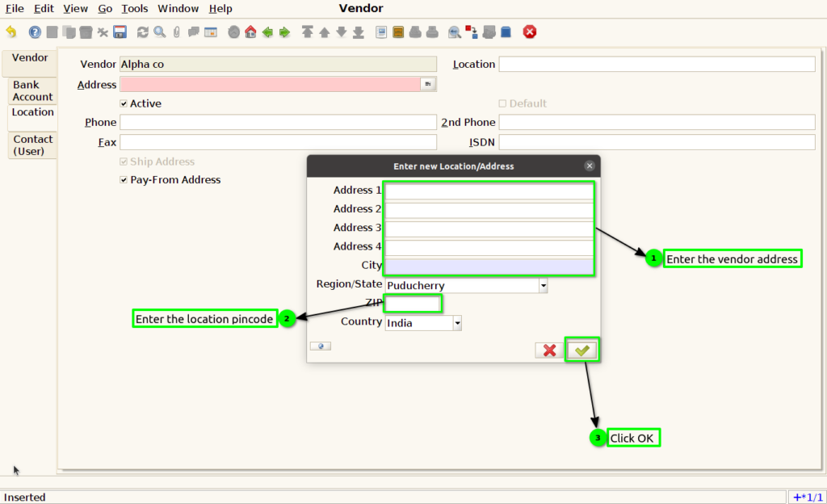Click into the City field
This screenshot has width=827, height=504.
[489, 267]
